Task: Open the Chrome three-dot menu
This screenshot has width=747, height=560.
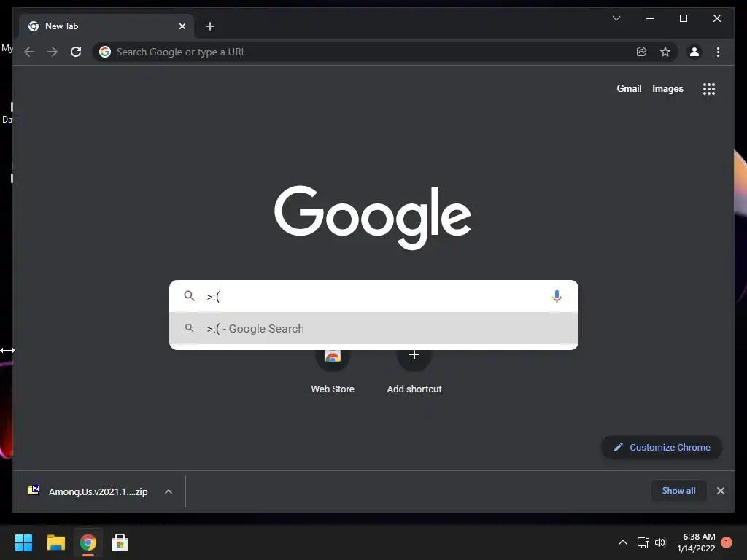Action: coord(718,52)
